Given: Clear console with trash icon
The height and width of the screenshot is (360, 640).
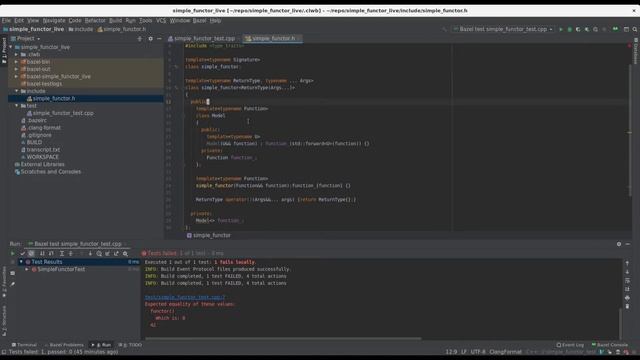Looking at the screenshot, I should pyautogui.click(x=627, y=306).
